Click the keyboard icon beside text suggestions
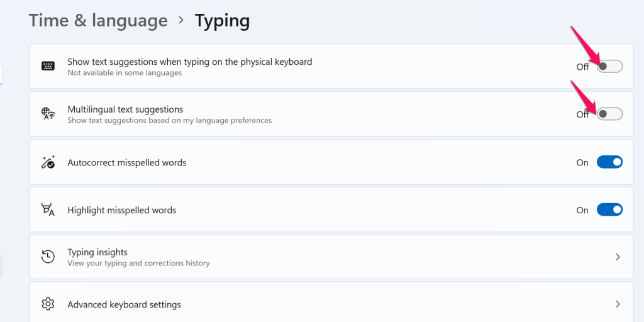Image resolution: width=644 pixels, height=322 pixels. (48, 66)
